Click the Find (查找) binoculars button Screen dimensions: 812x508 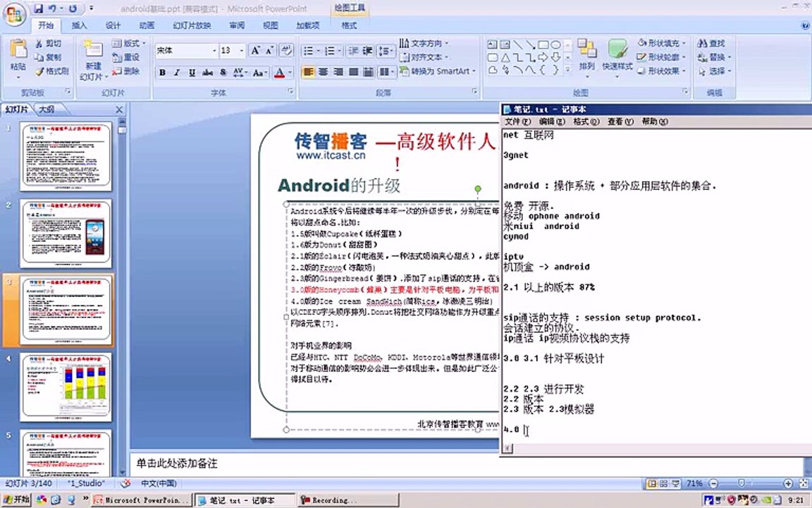[711, 44]
